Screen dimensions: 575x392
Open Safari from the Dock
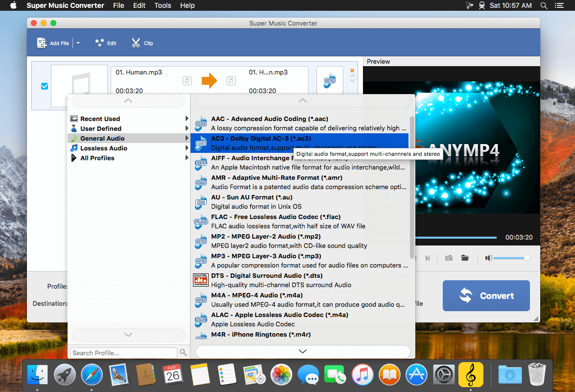pos(92,375)
